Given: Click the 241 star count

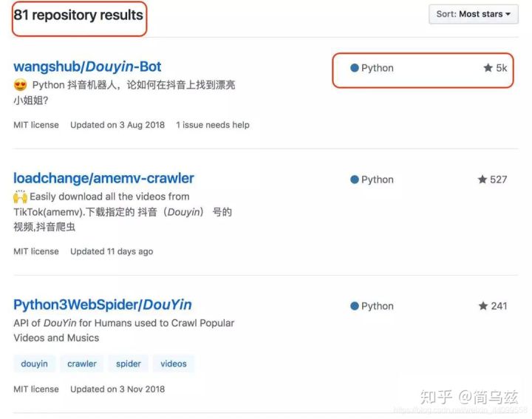Looking at the screenshot, I should (x=499, y=306).
